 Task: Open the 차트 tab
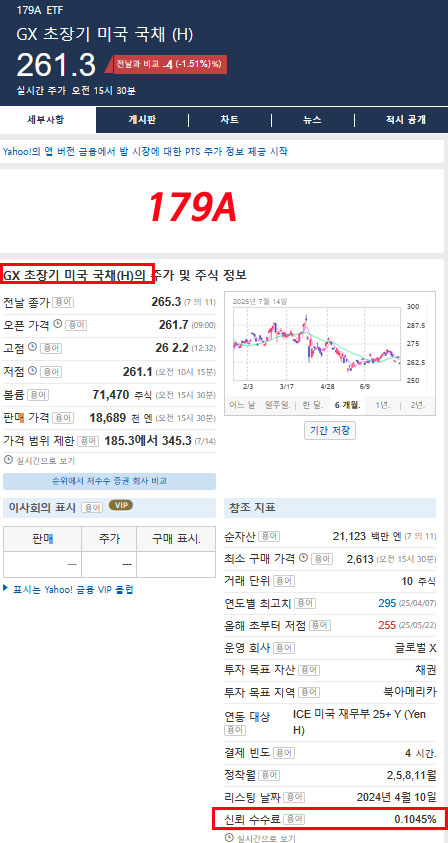230,120
